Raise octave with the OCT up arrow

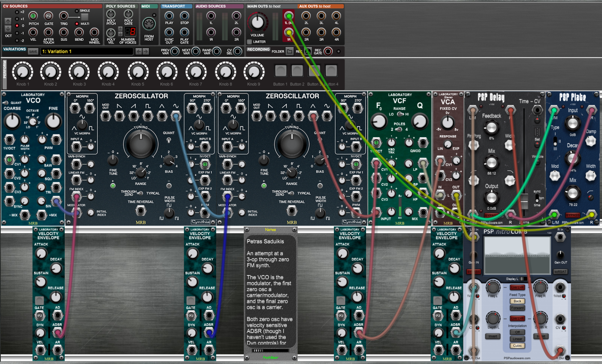8,21
